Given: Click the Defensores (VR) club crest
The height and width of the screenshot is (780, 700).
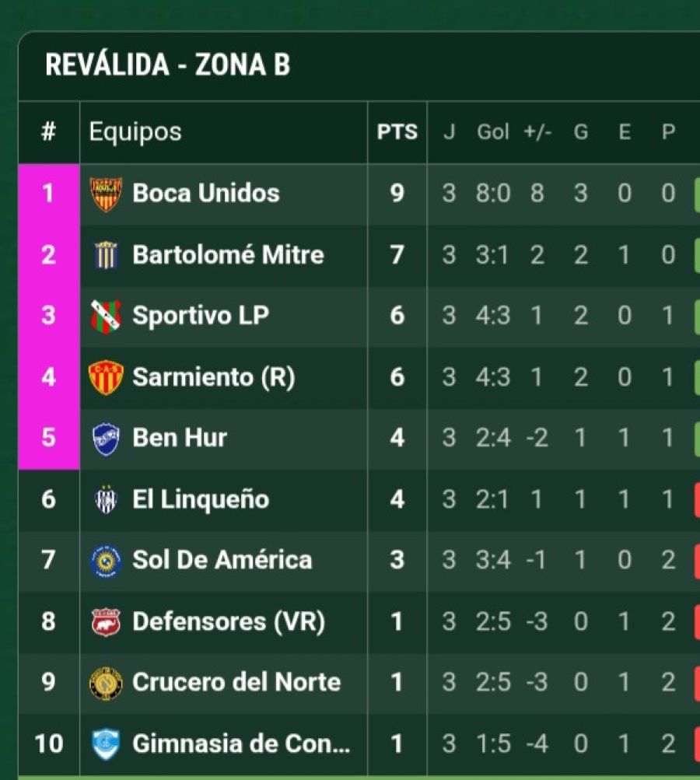Looking at the screenshot, I should [106, 621].
